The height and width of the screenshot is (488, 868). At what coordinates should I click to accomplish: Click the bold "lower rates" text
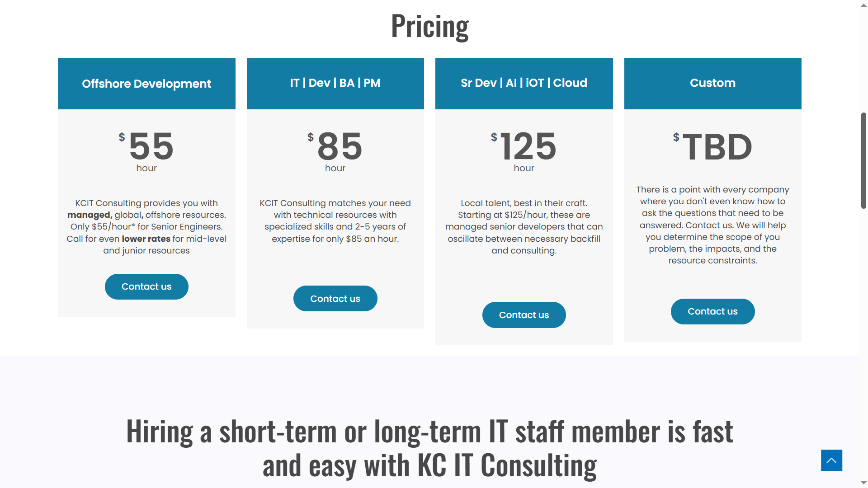(146, 239)
